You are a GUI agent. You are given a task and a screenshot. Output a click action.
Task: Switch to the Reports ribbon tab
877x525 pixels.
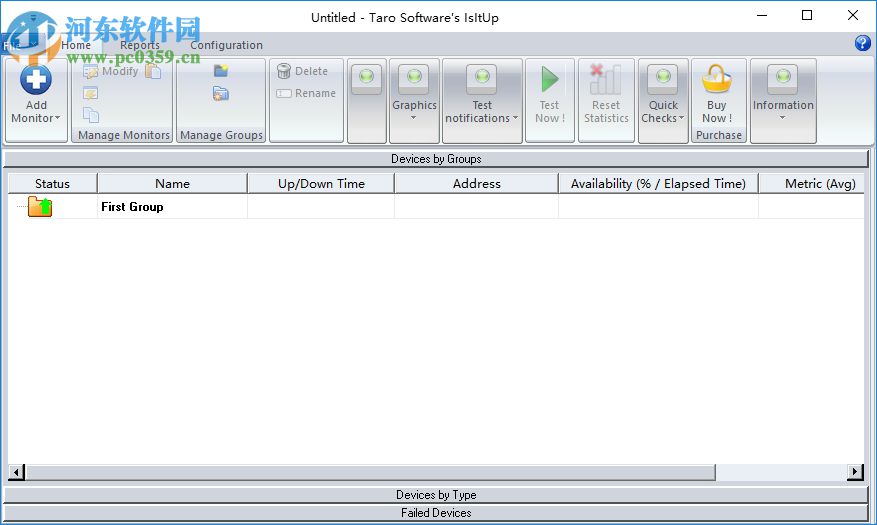tap(140, 45)
